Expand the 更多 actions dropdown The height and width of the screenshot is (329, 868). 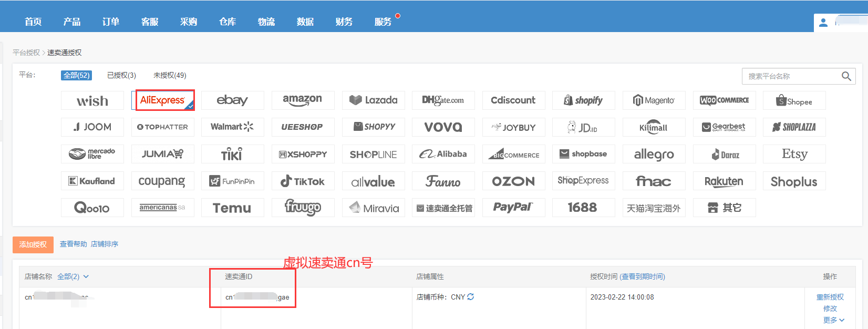[x=834, y=320]
